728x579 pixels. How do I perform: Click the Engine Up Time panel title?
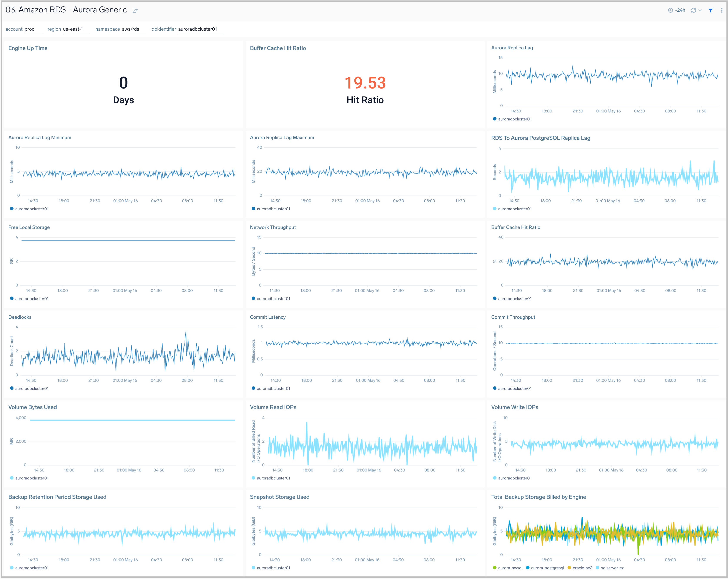[x=28, y=48]
